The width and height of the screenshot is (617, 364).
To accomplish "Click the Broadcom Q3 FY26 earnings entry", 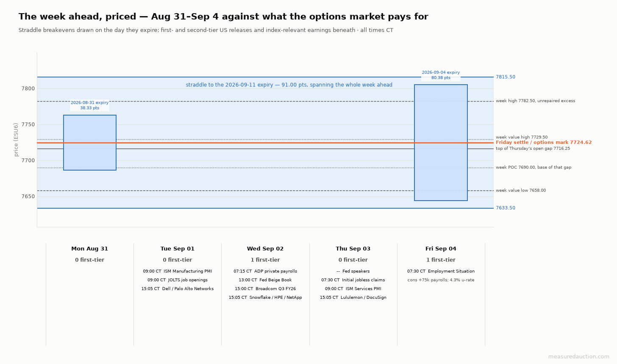I will click(x=265, y=289).
